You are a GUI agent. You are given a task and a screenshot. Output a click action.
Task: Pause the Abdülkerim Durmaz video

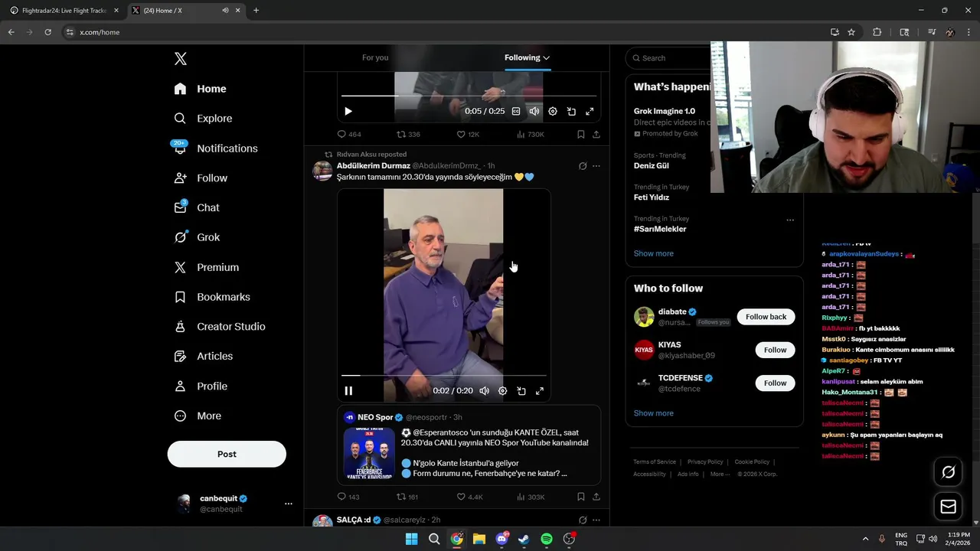pyautogui.click(x=348, y=391)
